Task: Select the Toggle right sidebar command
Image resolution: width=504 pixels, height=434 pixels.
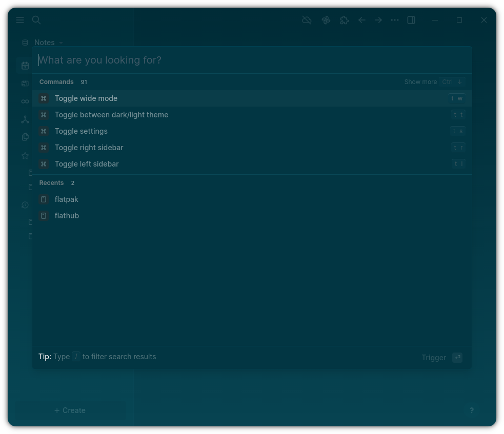Action: pos(89,148)
